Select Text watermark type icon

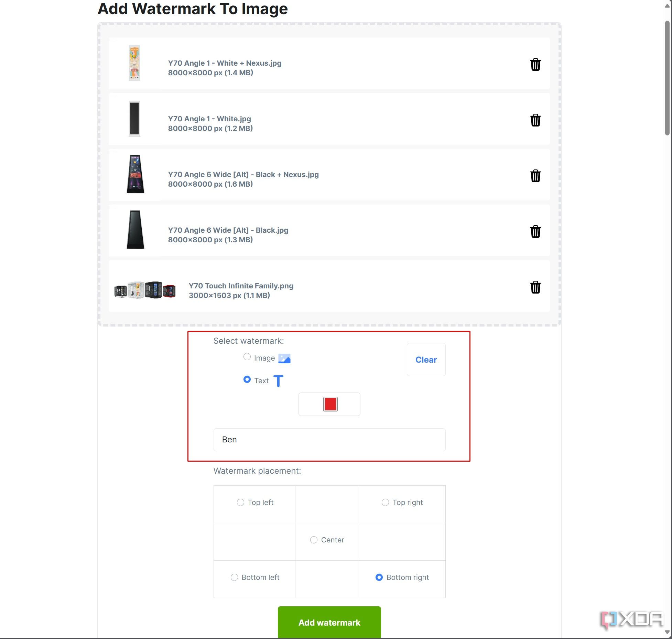[x=279, y=380]
